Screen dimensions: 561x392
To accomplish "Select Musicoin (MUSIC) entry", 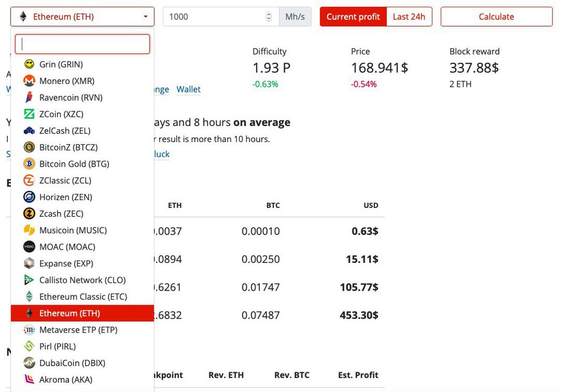I will pyautogui.click(x=82, y=230).
